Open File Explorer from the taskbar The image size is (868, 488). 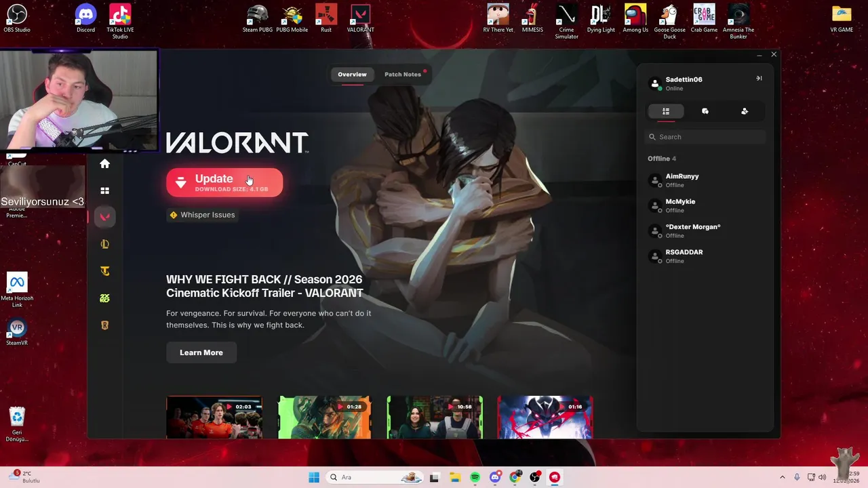454,477
